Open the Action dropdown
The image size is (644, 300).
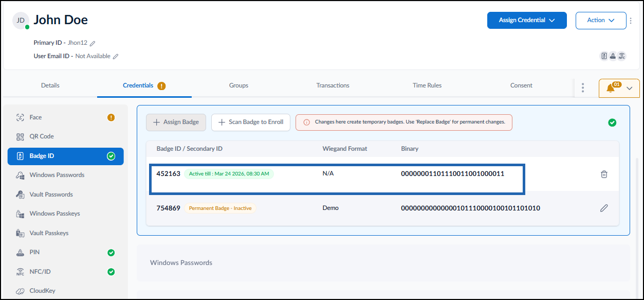(x=601, y=20)
